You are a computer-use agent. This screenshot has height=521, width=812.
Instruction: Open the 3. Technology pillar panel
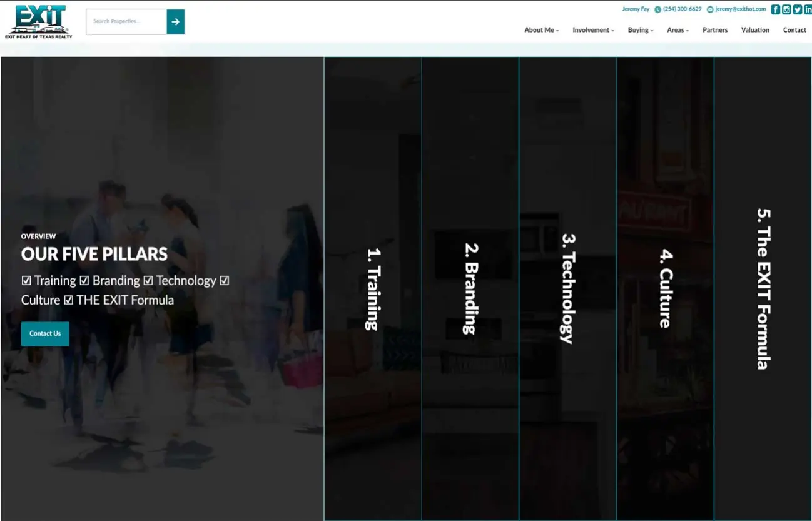pyautogui.click(x=568, y=288)
